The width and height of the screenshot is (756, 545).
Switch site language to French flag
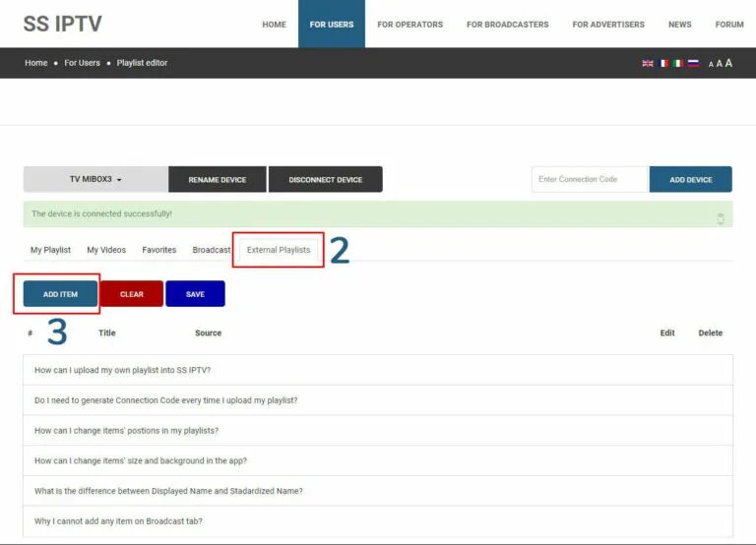(x=663, y=63)
